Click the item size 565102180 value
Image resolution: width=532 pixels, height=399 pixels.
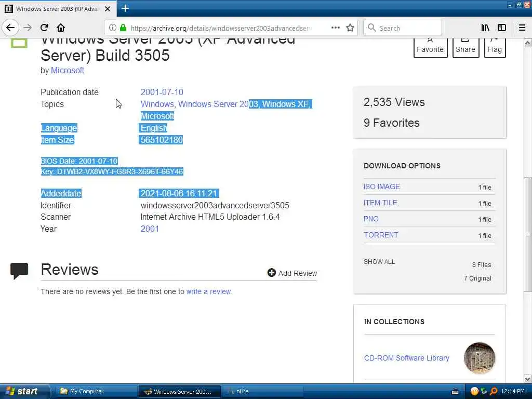pyautogui.click(x=162, y=140)
